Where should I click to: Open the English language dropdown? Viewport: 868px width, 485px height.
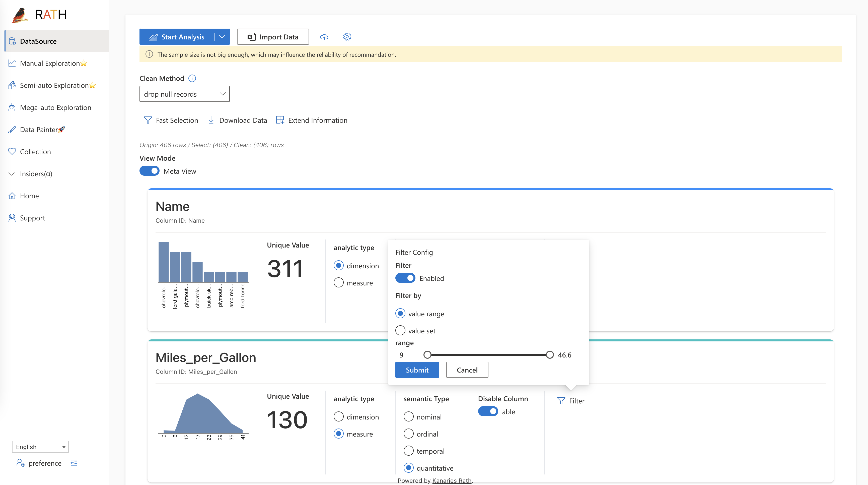[x=40, y=447]
